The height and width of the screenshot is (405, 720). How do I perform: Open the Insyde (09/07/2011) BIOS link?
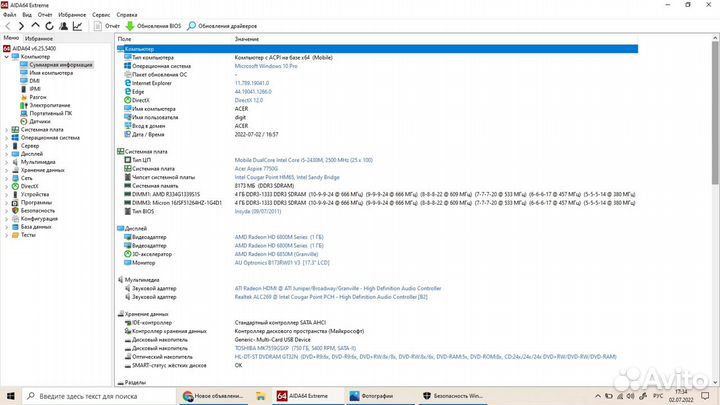258,211
